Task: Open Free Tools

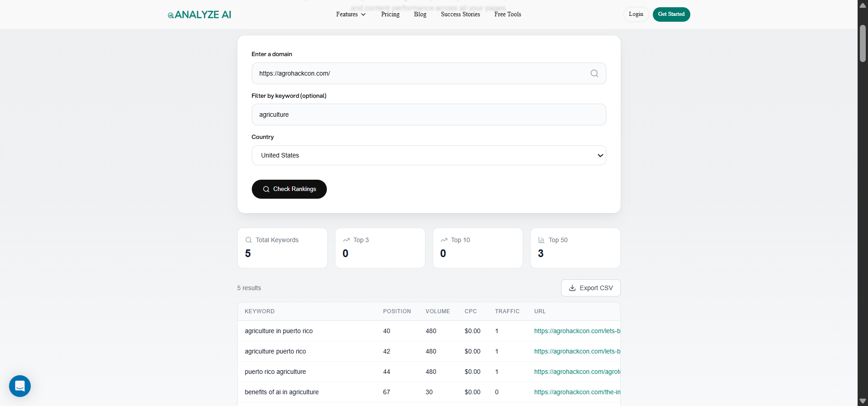Action: pos(508,14)
